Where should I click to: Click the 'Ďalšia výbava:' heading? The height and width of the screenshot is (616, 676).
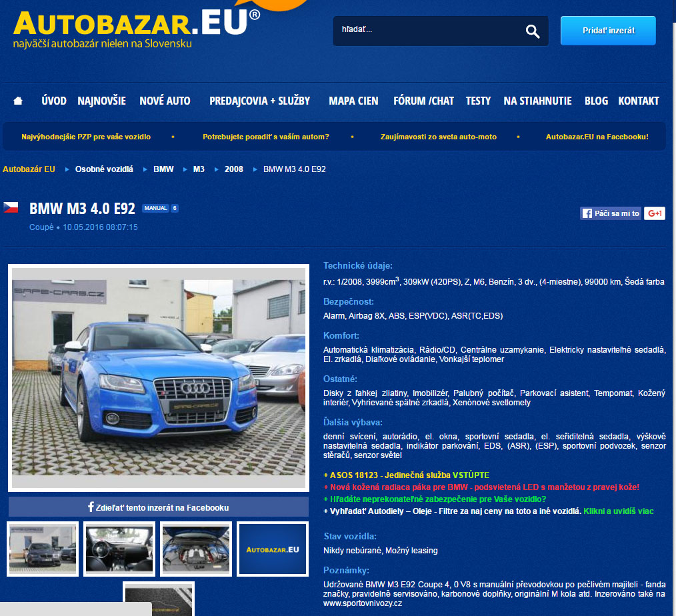tap(353, 422)
